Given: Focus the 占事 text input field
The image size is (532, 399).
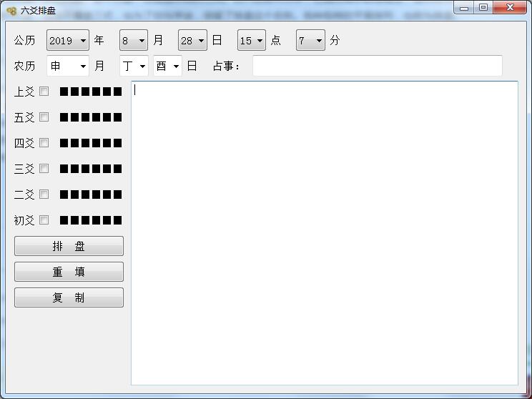Looking at the screenshot, I should [378, 66].
